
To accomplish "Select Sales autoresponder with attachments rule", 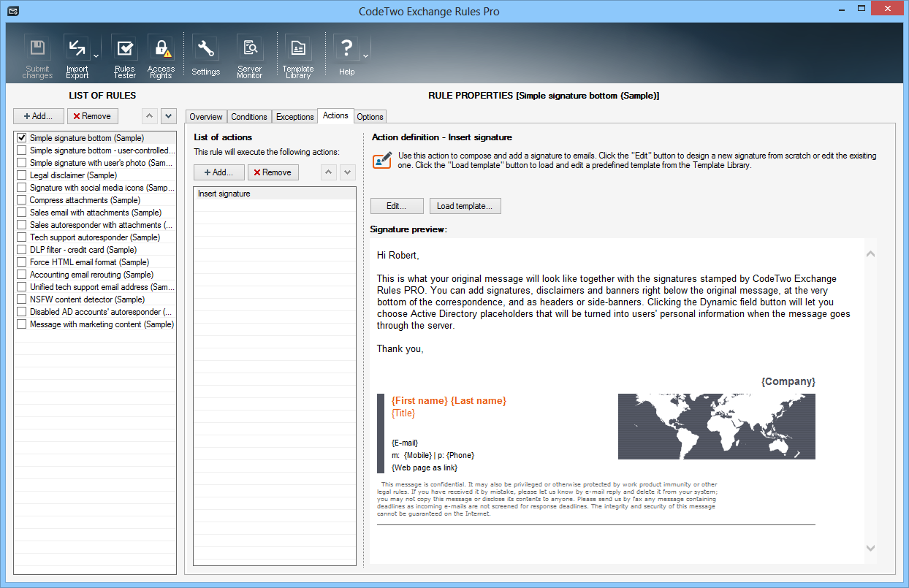I will click(101, 224).
